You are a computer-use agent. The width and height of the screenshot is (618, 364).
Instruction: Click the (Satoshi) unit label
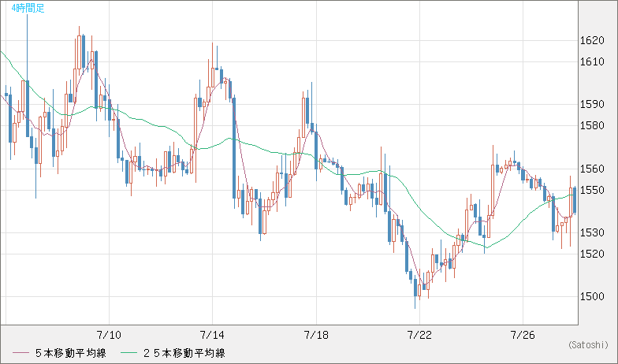coord(588,345)
